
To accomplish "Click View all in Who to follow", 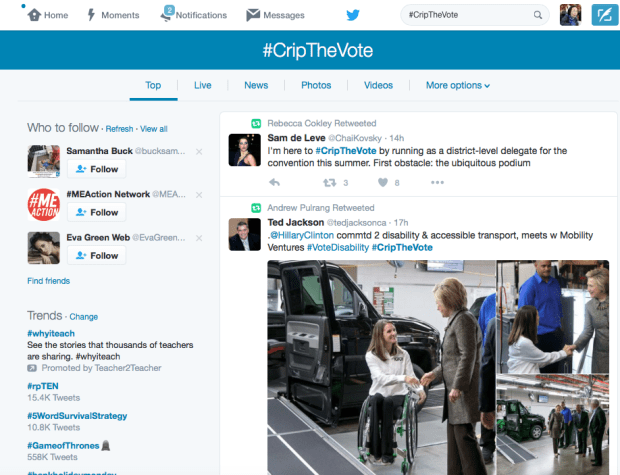I will 154,129.
